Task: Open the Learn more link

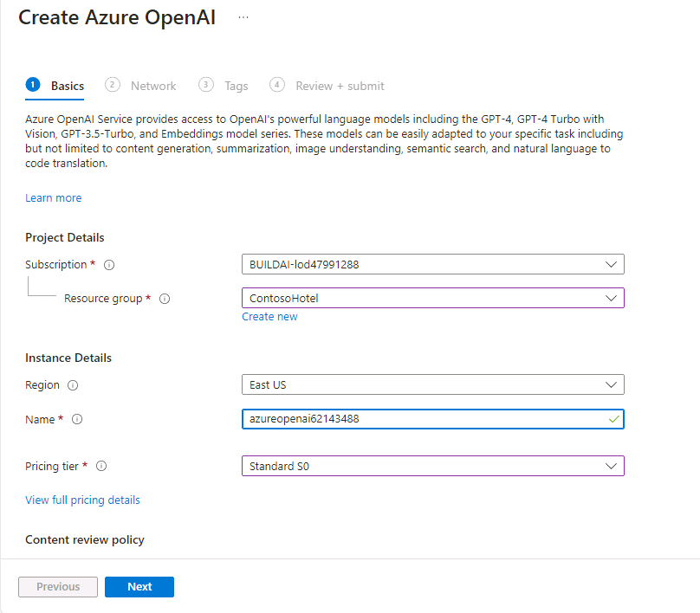Action: coord(54,198)
